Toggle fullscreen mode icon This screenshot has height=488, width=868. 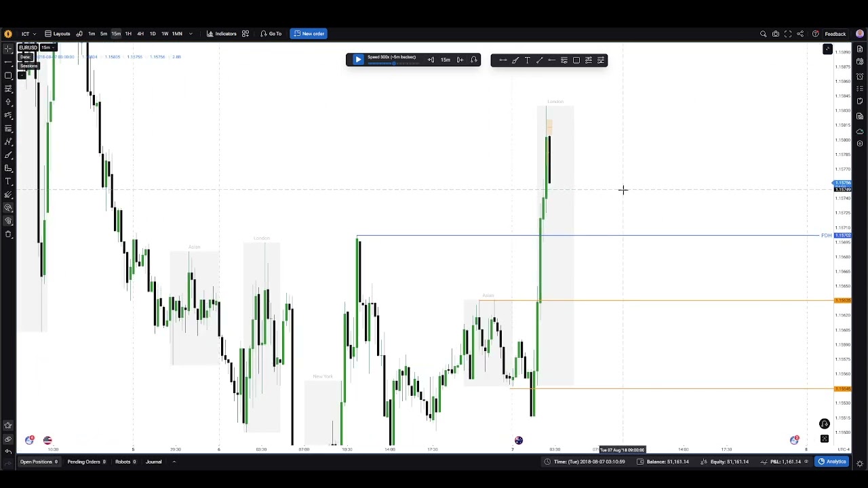tap(788, 34)
